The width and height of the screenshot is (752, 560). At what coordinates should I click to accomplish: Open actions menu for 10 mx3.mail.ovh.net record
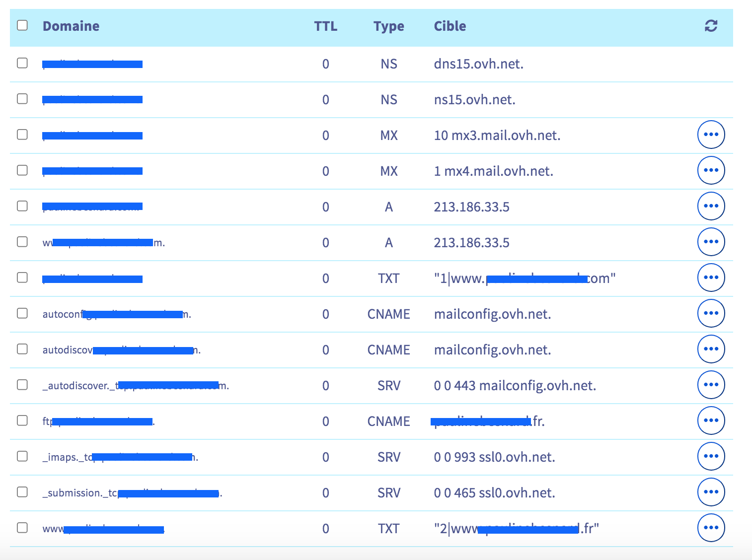coord(711,135)
